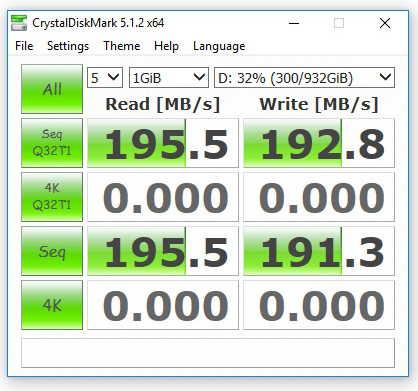Start the Seq test
The width and height of the screenshot is (418, 391).
[52, 251]
